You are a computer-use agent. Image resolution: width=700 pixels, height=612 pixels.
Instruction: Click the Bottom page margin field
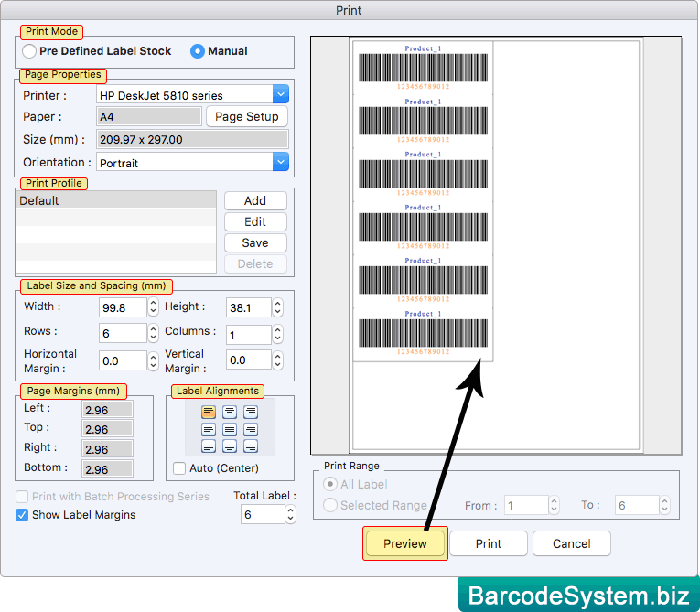(x=107, y=468)
